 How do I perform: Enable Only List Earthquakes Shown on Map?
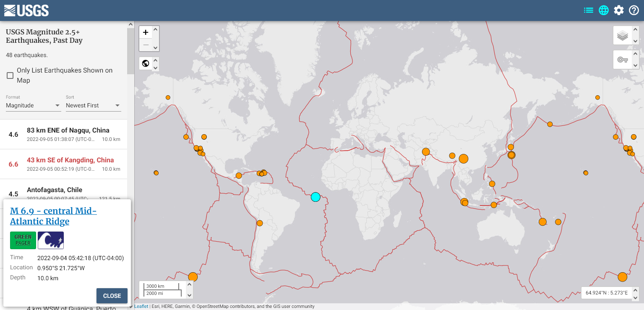click(10, 76)
